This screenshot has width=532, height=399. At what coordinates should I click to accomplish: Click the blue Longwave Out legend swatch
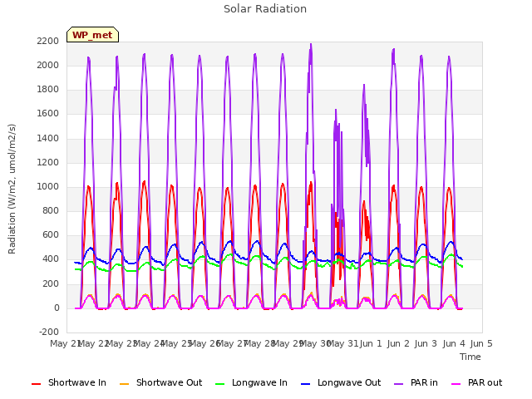click(x=305, y=384)
